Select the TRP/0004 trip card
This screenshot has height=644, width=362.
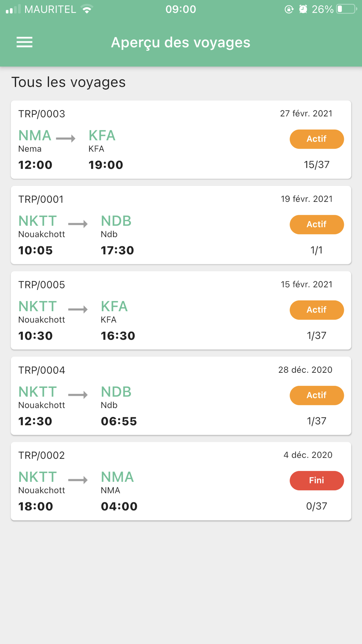coord(181,396)
